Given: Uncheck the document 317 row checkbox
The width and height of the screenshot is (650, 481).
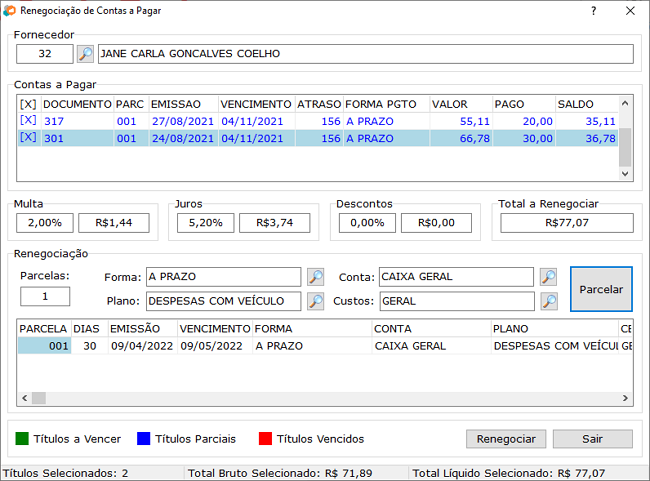Looking at the screenshot, I should 28,121.
